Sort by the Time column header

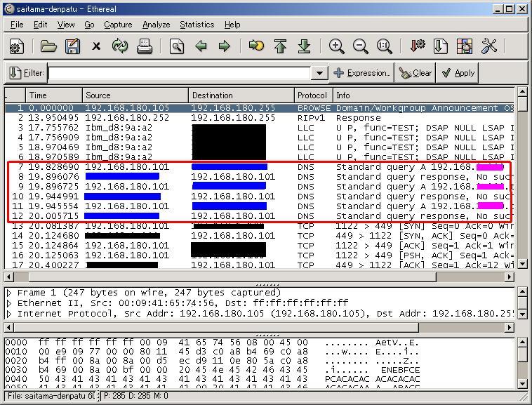[54, 95]
